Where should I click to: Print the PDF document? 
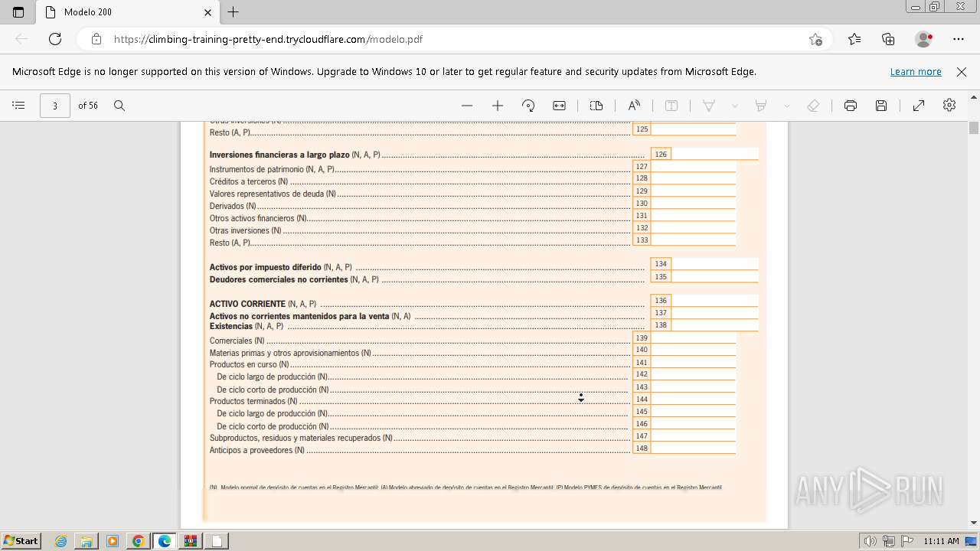pyautogui.click(x=851, y=106)
